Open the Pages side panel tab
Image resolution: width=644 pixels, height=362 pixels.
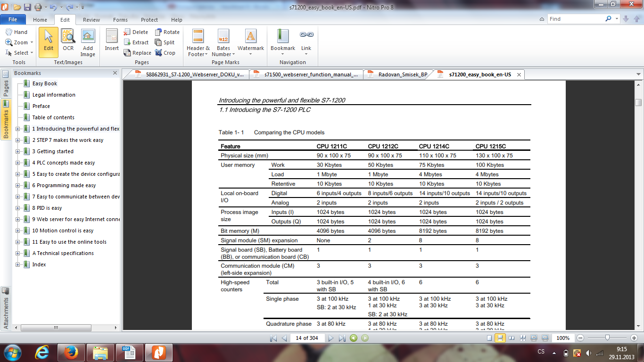coord(6,84)
